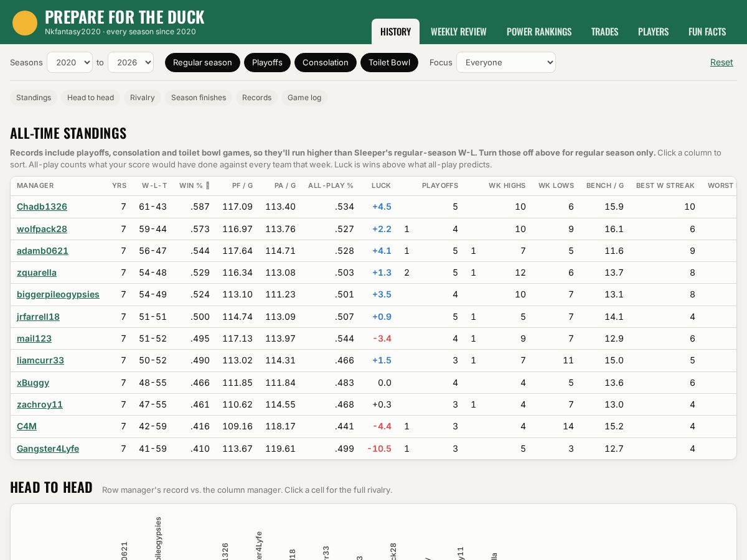747x560 pixels.
Task: Open manager biggerpileogypsies's page
Action: click(58, 294)
